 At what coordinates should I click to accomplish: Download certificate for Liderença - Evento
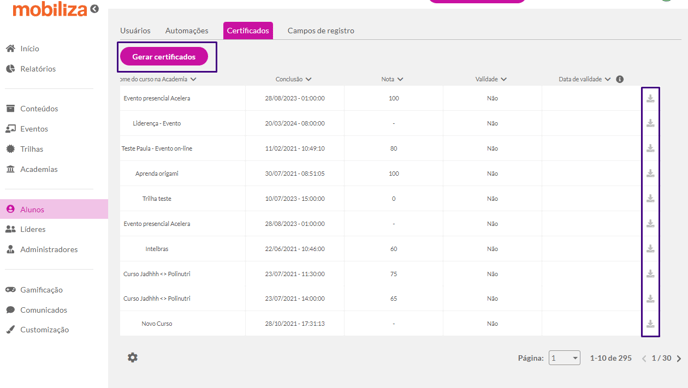pos(650,123)
